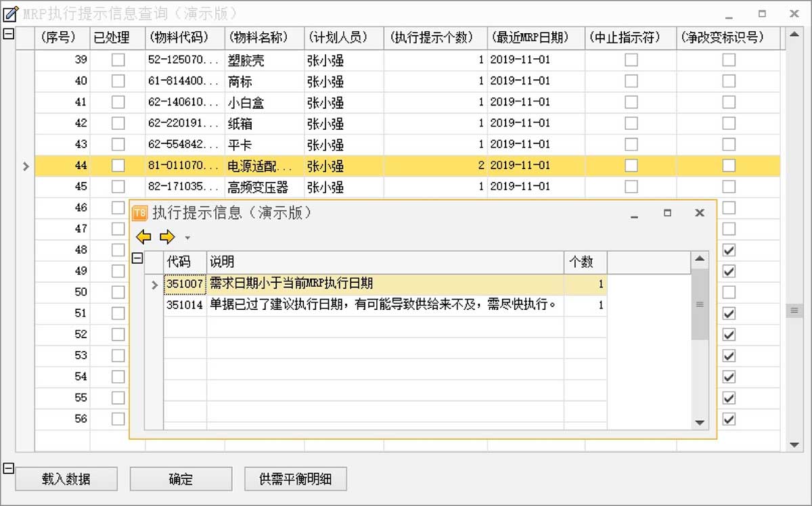Image resolution: width=812 pixels, height=506 pixels.
Task: Collapse the bottom button panel minus box
Action: (x=9, y=468)
